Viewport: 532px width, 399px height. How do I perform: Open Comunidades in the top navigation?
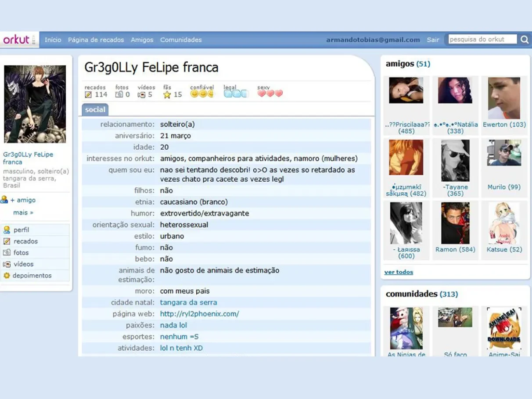click(x=181, y=40)
